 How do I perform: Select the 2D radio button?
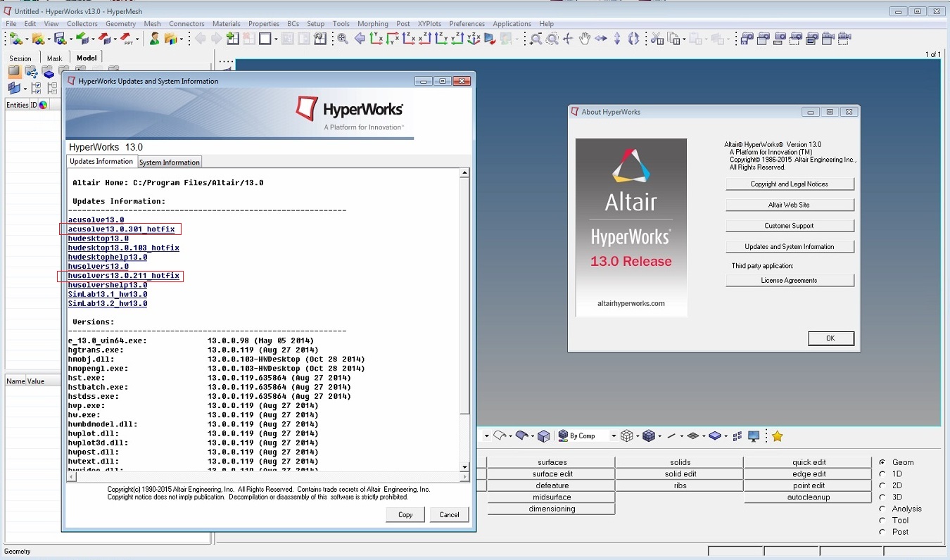pyautogui.click(x=882, y=485)
